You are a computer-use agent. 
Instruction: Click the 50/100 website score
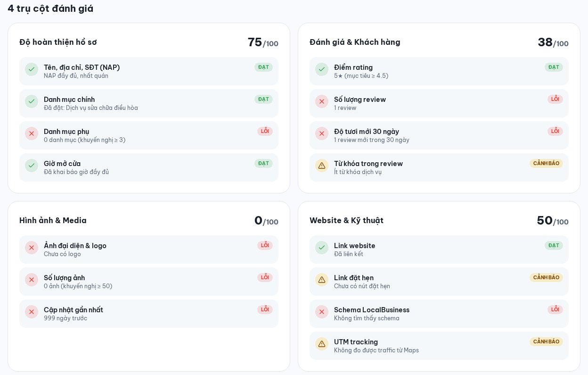(x=553, y=220)
